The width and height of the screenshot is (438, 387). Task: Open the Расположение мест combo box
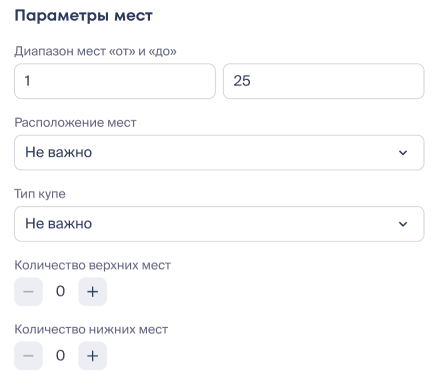coord(219,153)
